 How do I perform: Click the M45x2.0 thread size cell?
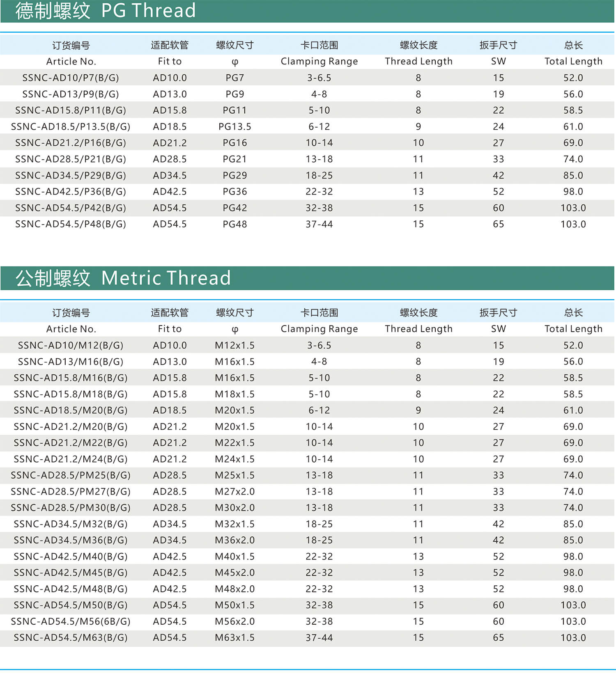point(234,573)
